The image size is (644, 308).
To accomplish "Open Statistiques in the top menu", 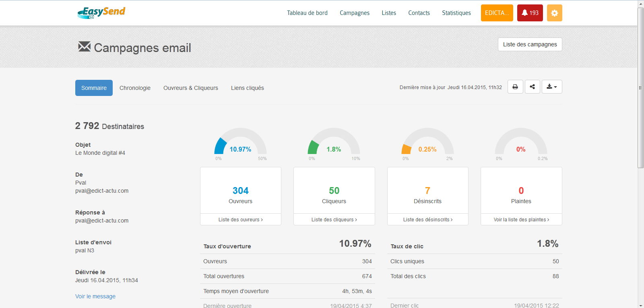I will point(456,13).
